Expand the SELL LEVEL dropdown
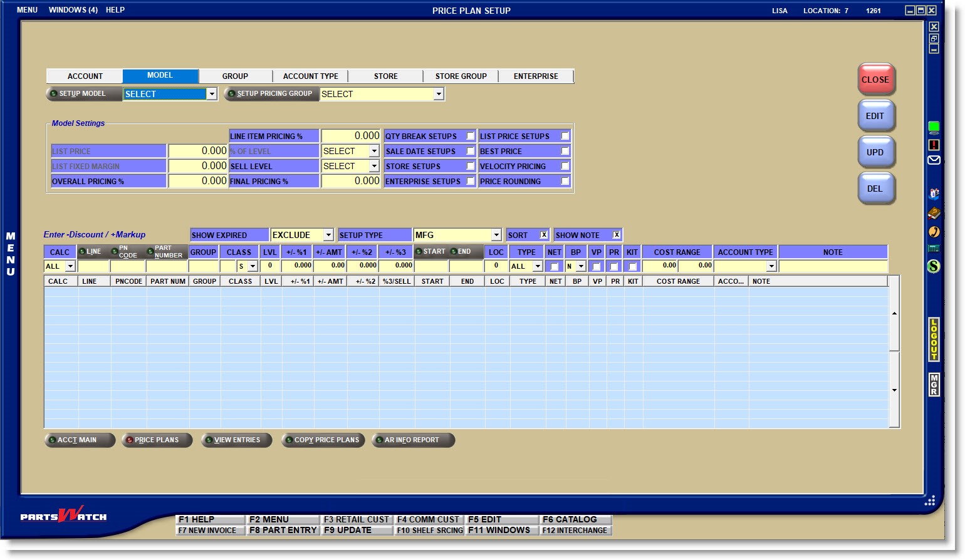The image size is (965, 560). point(374,166)
